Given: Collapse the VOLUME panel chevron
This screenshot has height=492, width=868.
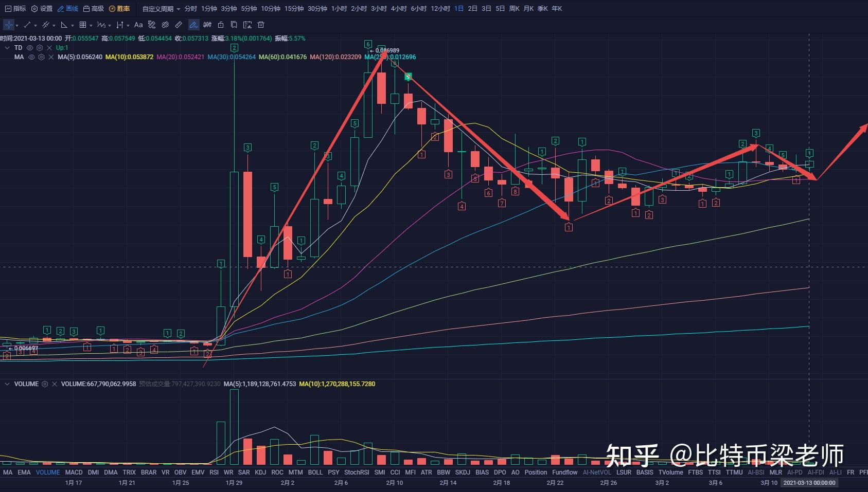Looking at the screenshot, I should pyautogui.click(x=7, y=384).
